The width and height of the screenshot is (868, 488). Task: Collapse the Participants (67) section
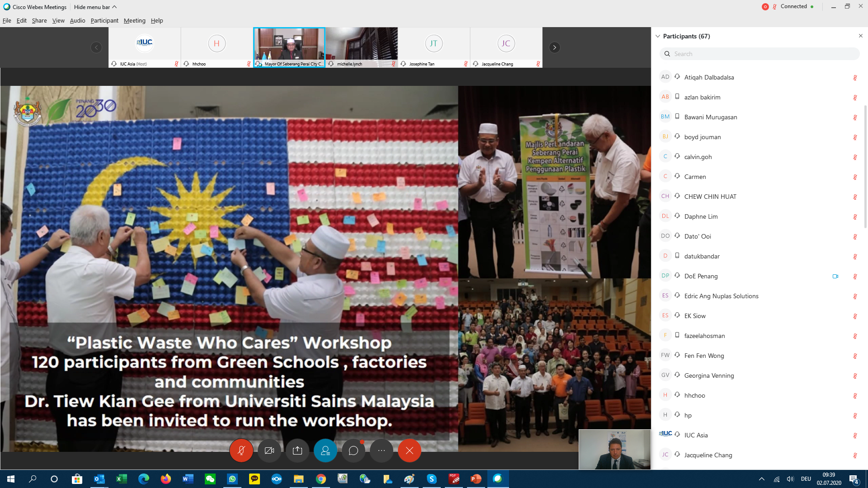(658, 36)
